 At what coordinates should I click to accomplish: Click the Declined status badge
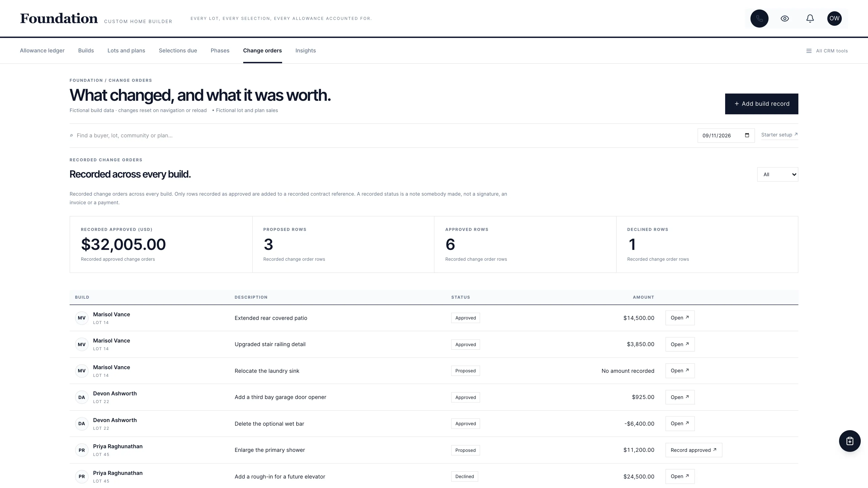click(x=464, y=476)
